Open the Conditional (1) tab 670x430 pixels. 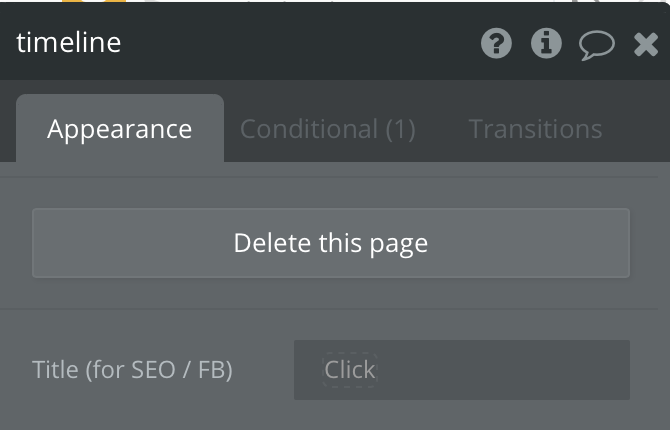(x=327, y=129)
